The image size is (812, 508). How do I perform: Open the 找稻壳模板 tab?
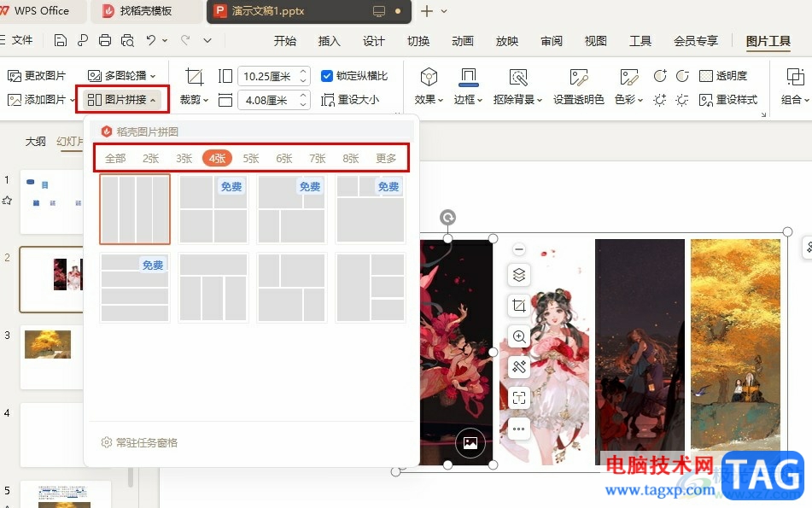(x=146, y=11)
